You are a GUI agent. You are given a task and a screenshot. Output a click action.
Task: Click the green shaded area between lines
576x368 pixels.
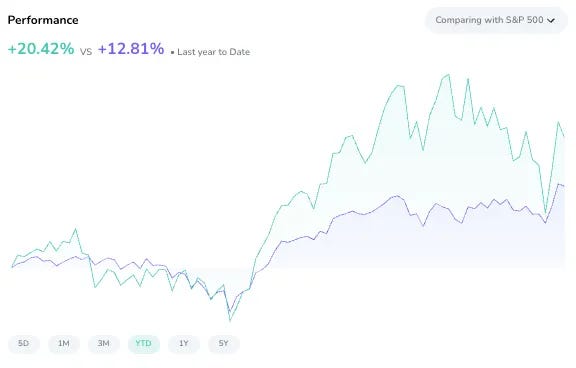pyautogui.click(x=422, y=165)
